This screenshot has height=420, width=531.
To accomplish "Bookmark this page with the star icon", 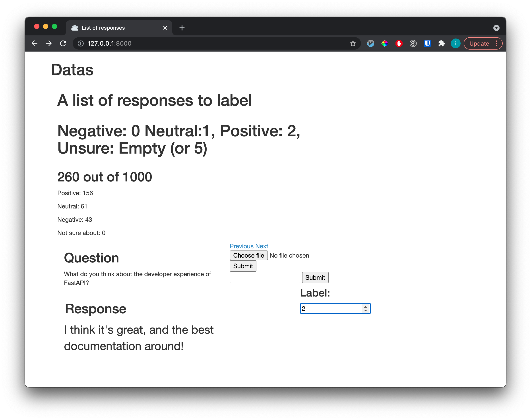I will pyautogui.click(x=353, y=44).
